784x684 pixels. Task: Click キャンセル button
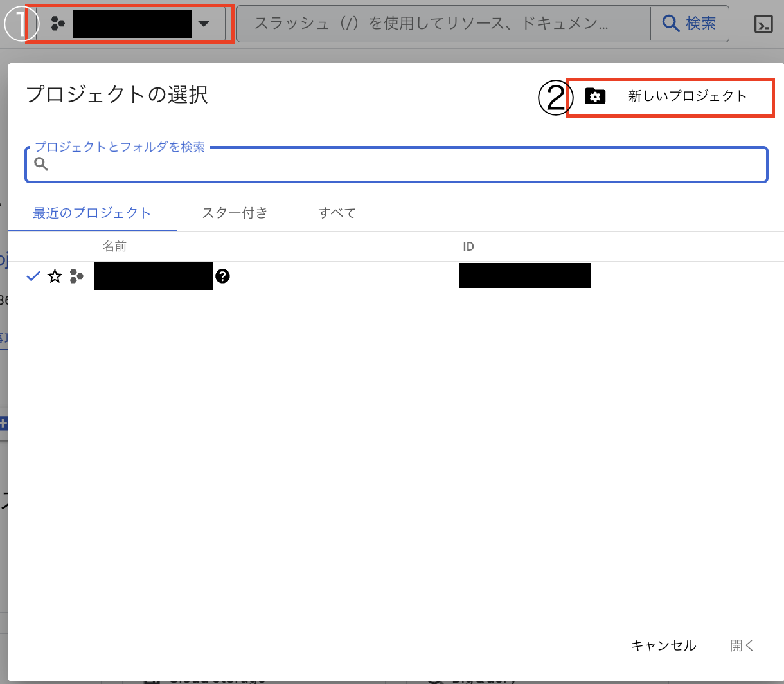(663, 645)
